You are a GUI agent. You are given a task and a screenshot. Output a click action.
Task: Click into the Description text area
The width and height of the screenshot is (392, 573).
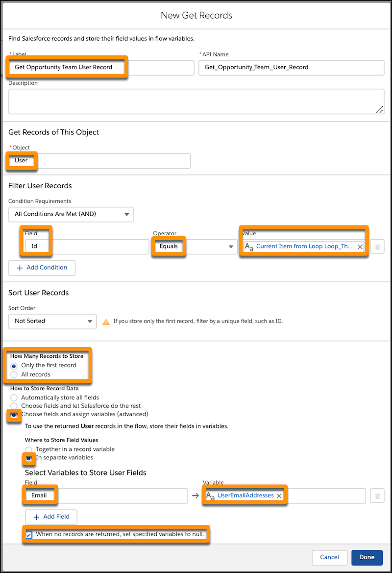196,101
